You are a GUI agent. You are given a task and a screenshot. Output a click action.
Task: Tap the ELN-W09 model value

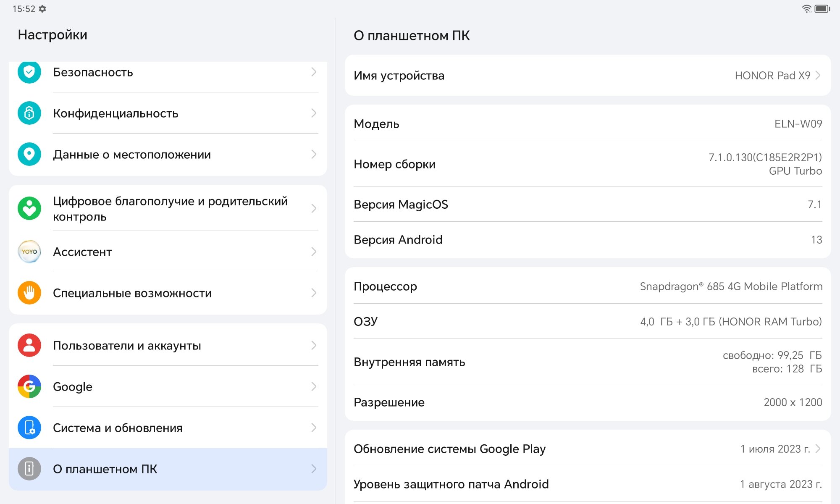coord(798,123)
